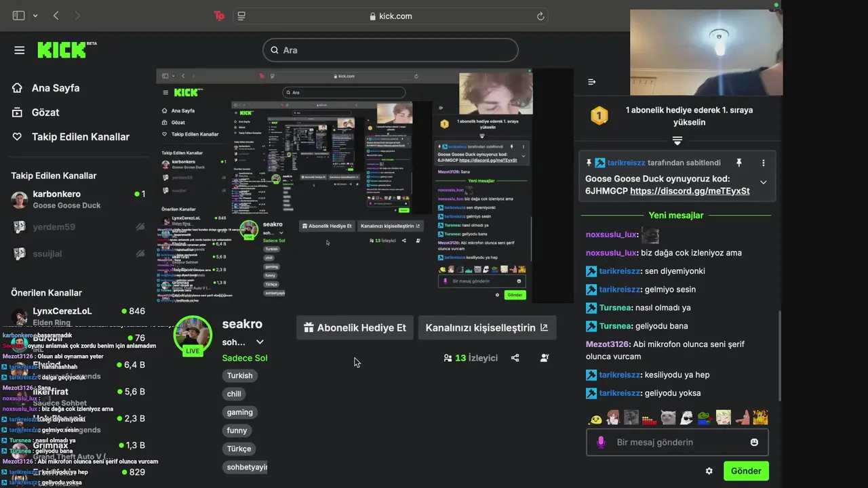Click the Sadece Sohbet category link
Screen dimensions: 868x488
point(245,358)
